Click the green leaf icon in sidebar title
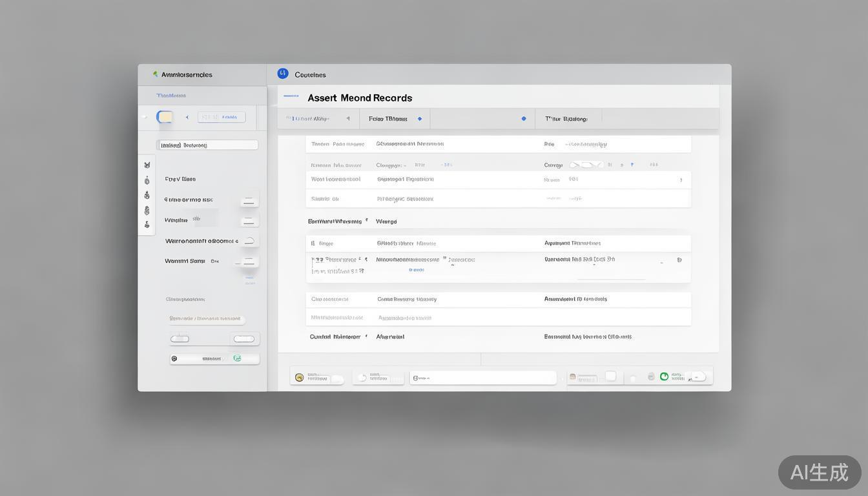 pyautogui.click(x=155, y=74)
